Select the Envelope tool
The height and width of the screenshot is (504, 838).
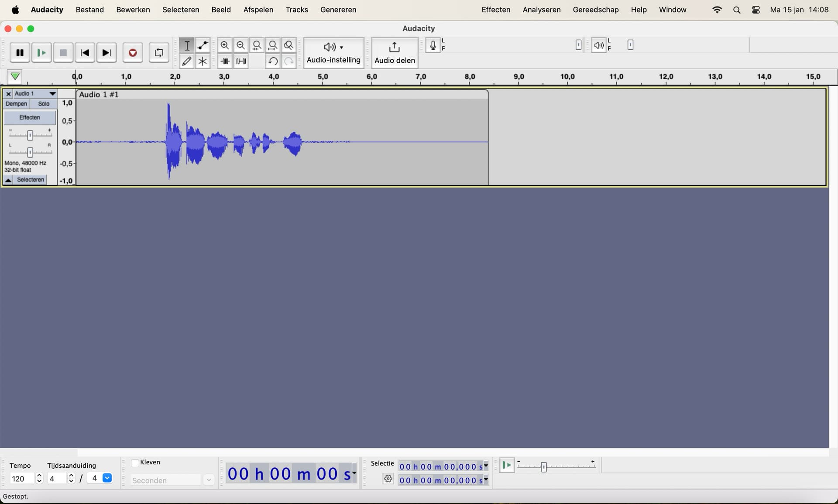202,45
